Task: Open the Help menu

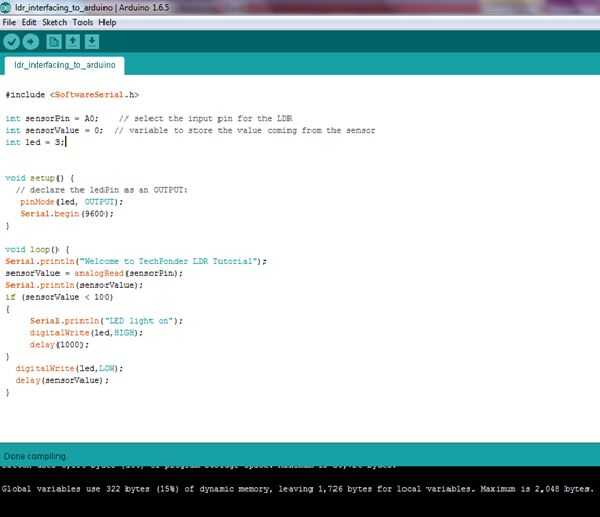Action: 107,23
